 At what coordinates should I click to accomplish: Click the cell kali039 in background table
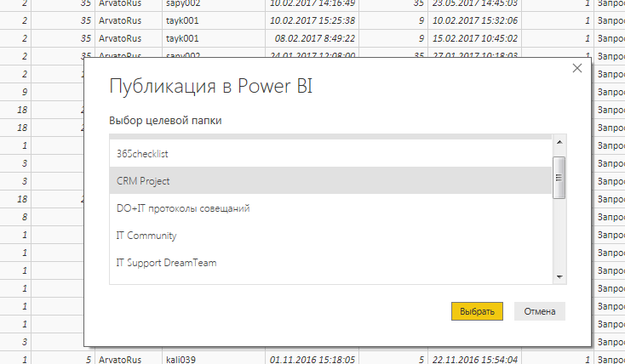[214, 359]
